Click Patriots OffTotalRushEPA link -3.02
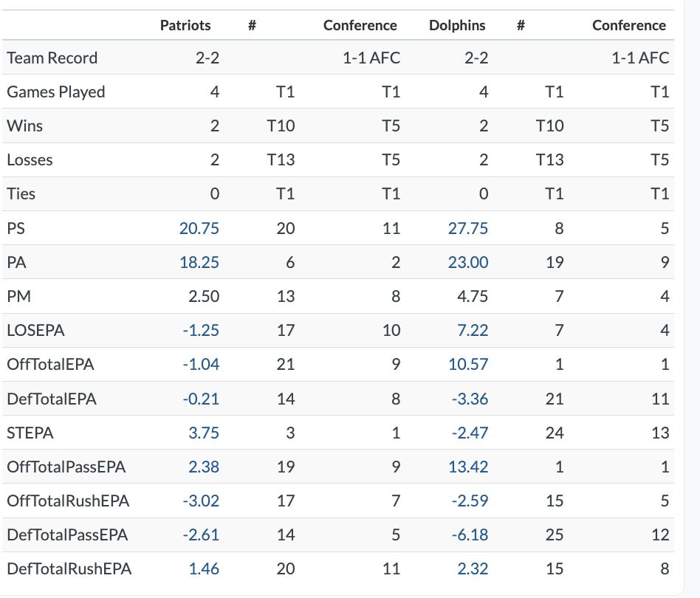The image size is (700, 598). click(201, 501)
